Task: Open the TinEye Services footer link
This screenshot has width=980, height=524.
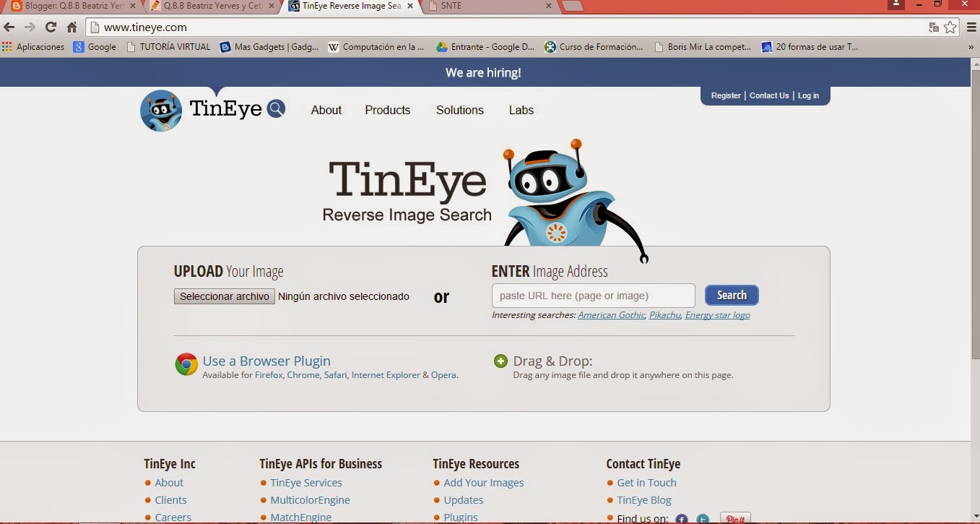Action: pyautogui.click(x=306, y=483)
